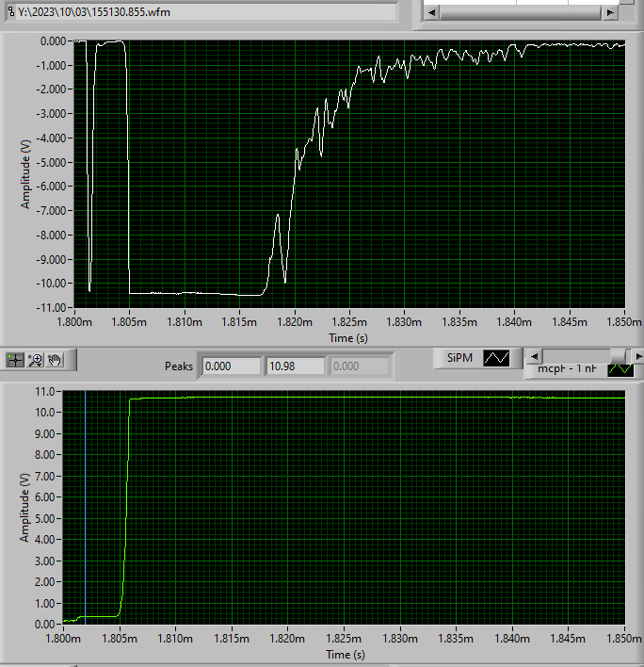Click the path type icon beside file path
The image size is (644, 667).
click(11, 11)
